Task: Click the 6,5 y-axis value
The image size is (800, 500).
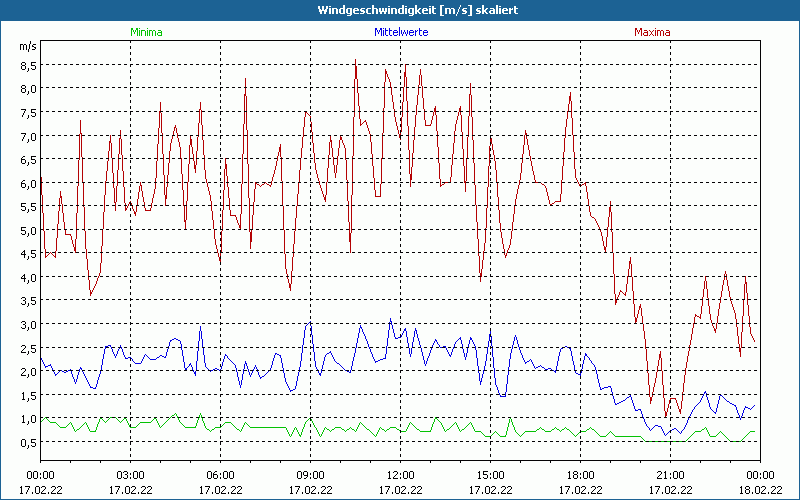Action: [28, 160]
